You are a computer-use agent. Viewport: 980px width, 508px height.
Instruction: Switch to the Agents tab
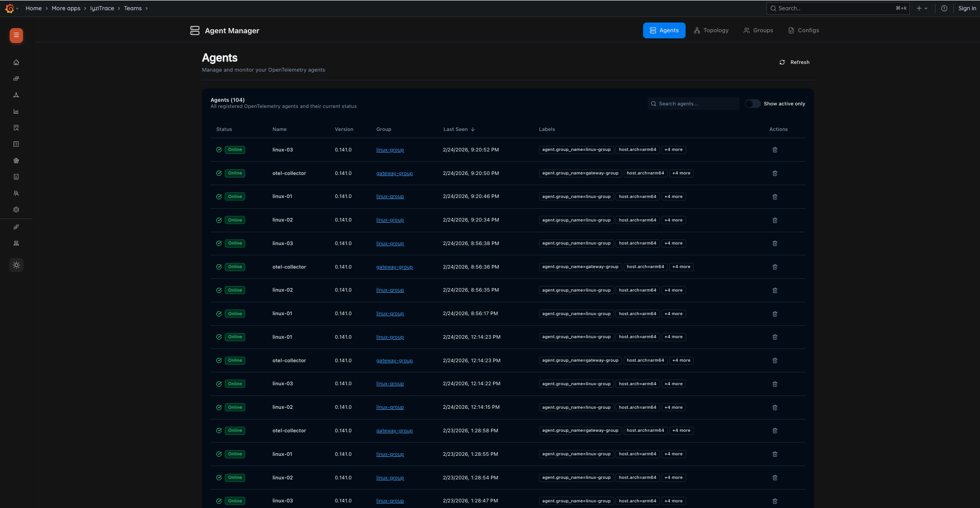coord(664,31)
